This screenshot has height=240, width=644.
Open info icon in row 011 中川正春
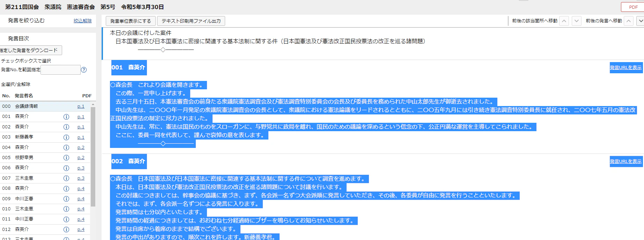tap(66, 219)
